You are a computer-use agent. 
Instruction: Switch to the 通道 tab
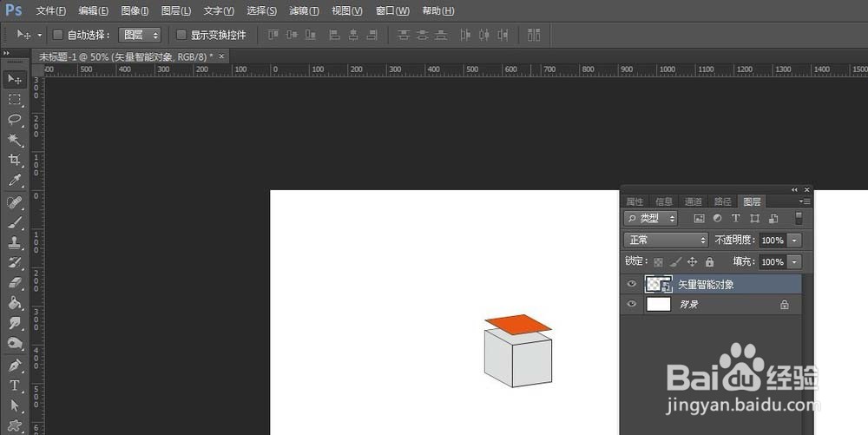[x=693, y=201]
